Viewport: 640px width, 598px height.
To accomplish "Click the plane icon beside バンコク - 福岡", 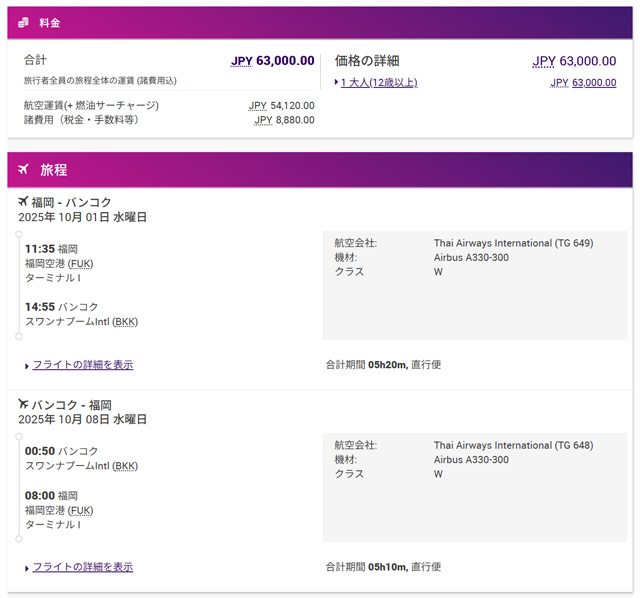I will click(23, 404).
